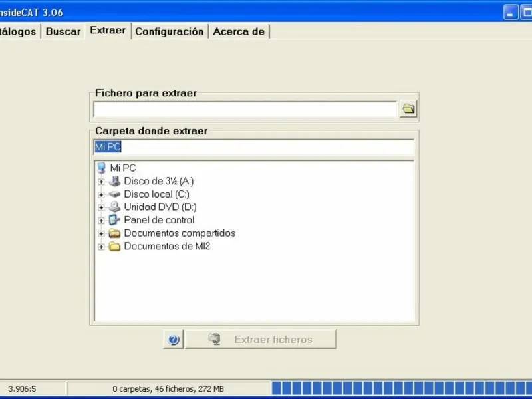Viewport: 532px width, 399px height.
Task: Select the Unidad DVD (D:) label
Action: pyautogui.click(x=160, y=207)
